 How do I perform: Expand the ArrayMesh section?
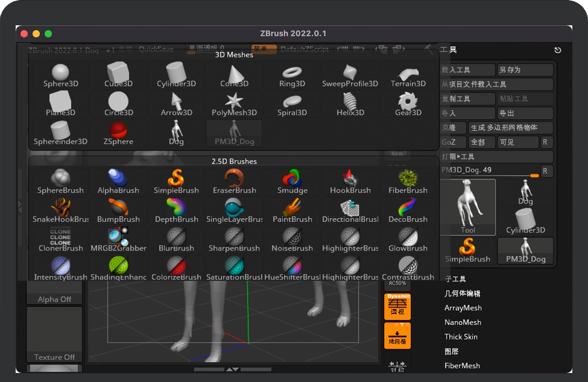tap(463, 308)
